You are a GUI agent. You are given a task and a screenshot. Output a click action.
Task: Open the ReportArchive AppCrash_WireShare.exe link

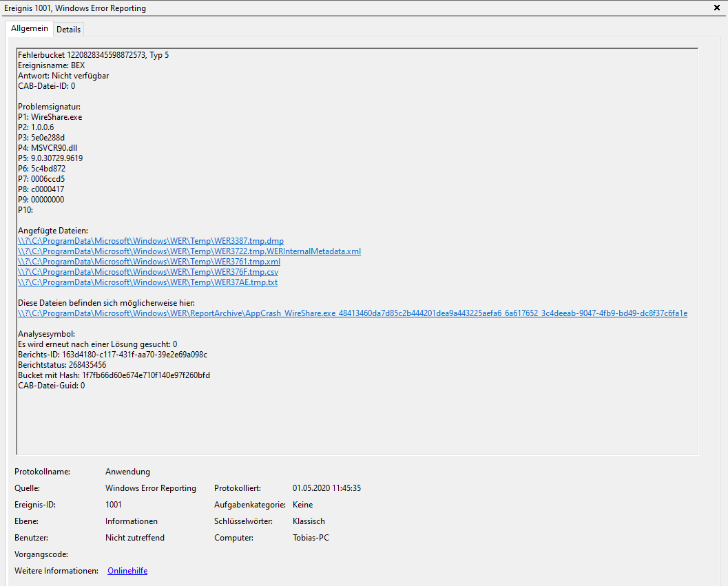tap(352, 313)
